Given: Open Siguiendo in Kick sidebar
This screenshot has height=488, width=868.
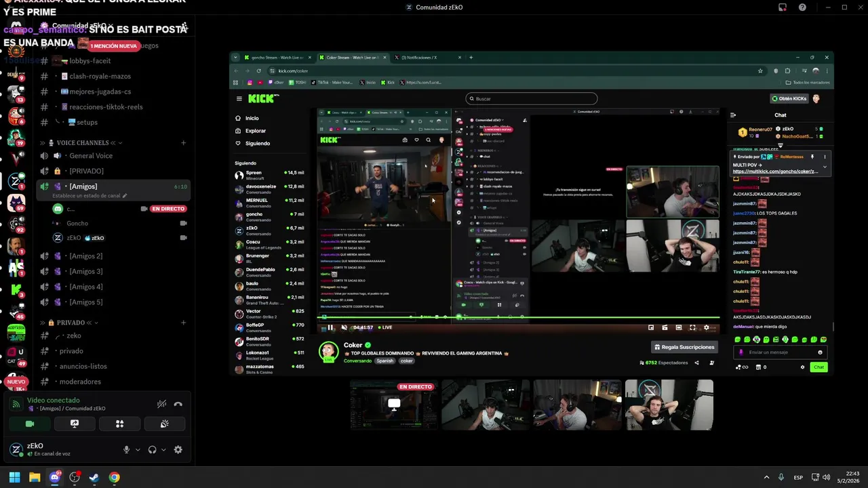Looking at the screenshot, I should click(x=257, y=144).
